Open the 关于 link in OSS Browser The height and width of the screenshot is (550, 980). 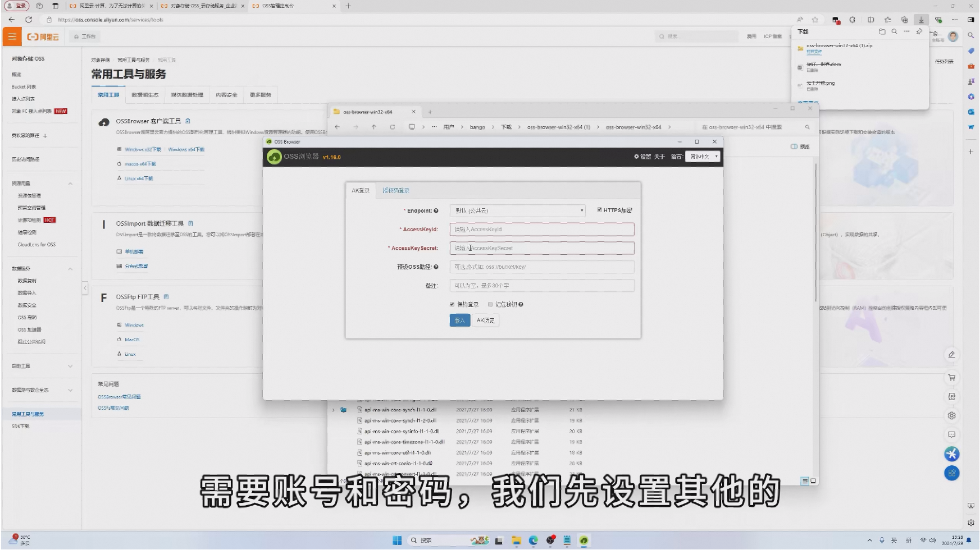coord(659,157)
